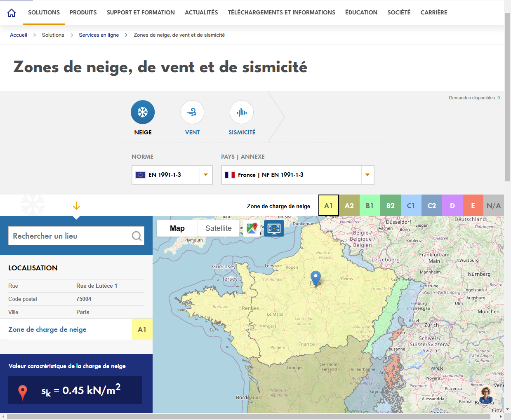Click the home icon in the navigation bar
Image resolution: width=511 pixels, height=420 pixels.
[x=11, y=12]
